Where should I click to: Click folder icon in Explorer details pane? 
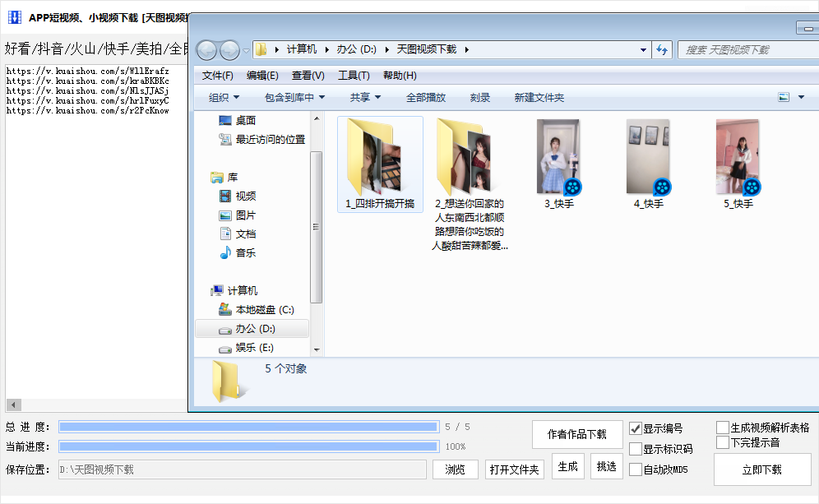click(228, 381)
